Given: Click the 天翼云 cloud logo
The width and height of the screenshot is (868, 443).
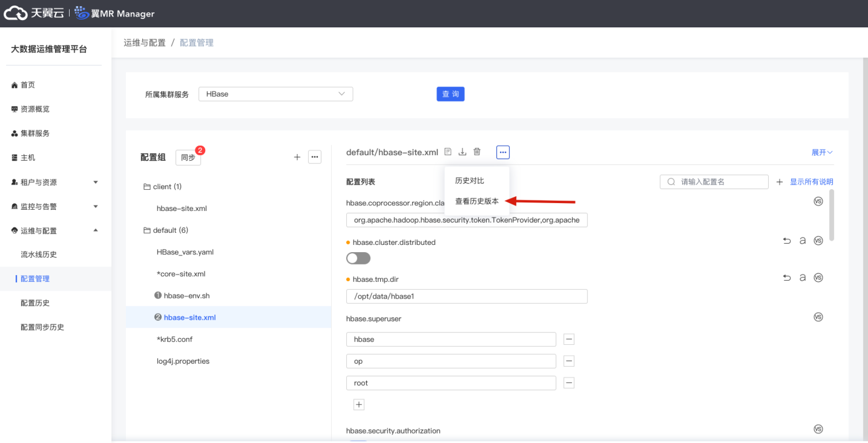Looking at the screenshot, I should [34, 13].
